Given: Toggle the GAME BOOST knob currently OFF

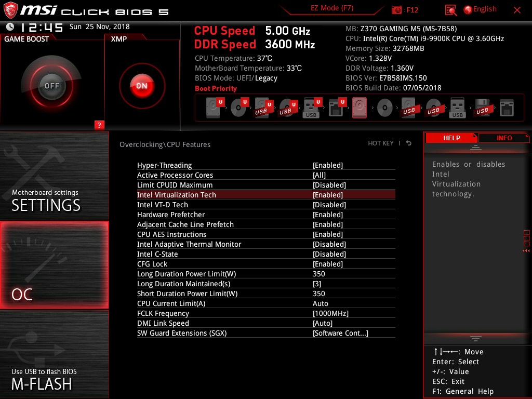Looking at the screenshot, I should click(51, 86).
